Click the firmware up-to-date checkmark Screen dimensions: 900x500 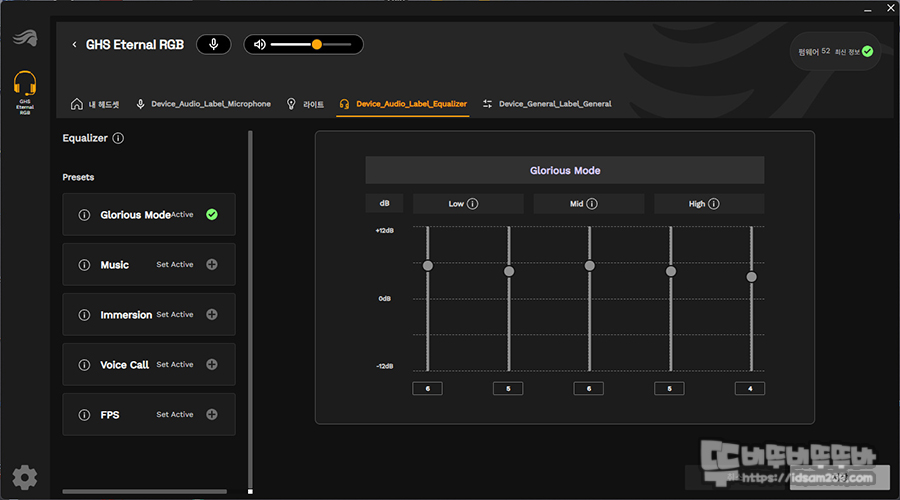[867, 52]
